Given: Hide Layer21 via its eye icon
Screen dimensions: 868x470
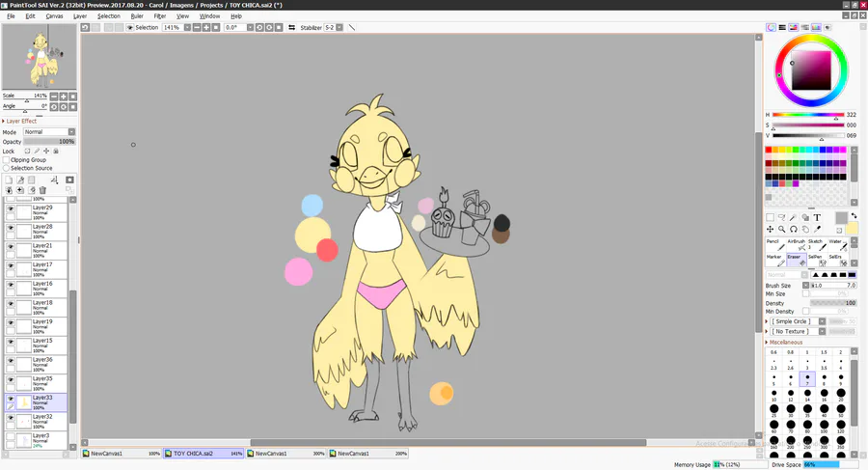Looking at the screenshot, I should [11, 247].
